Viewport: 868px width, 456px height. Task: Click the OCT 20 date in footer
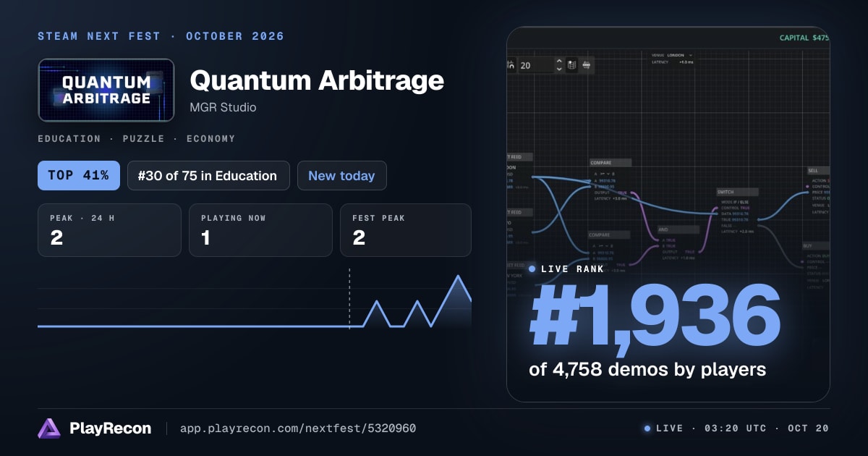(x=809, y=428)
